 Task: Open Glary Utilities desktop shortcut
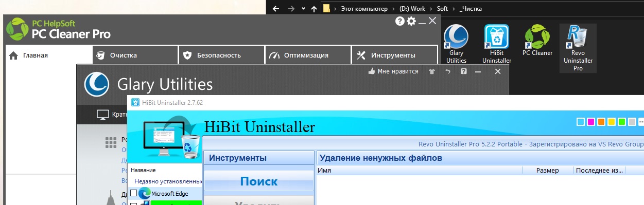[x=456, y=44]
